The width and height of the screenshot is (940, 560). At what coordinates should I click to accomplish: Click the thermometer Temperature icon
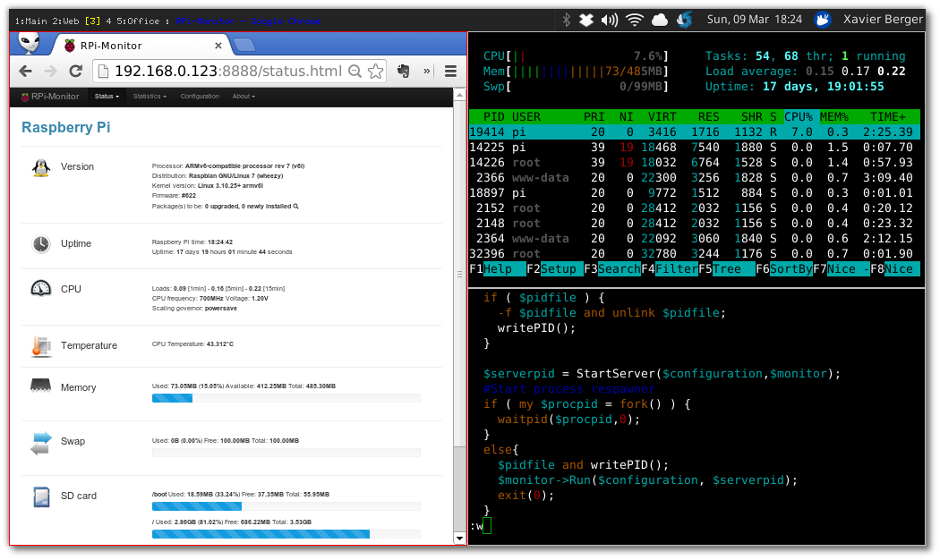(x=41, y=346)
